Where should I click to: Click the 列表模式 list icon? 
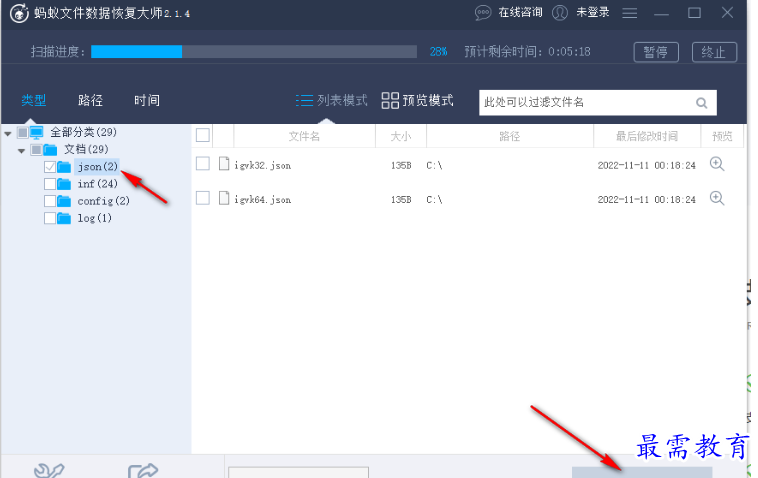tap(304, 100)
